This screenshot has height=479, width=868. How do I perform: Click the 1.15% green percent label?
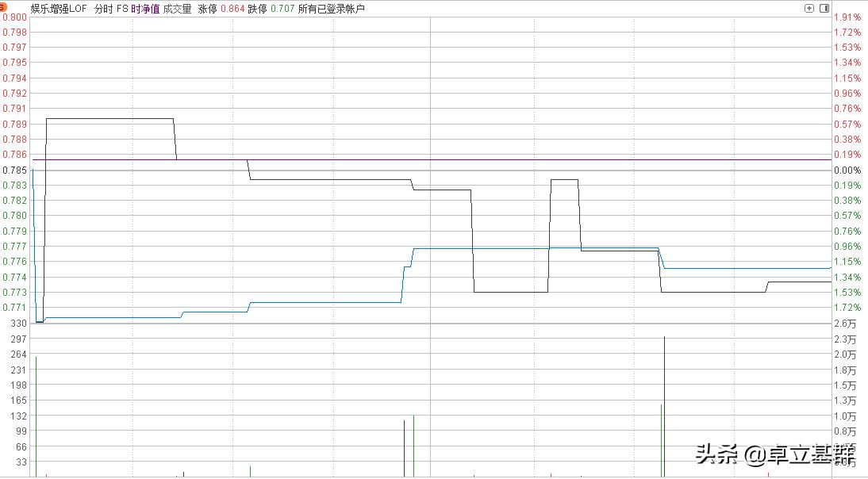click(x=847, y=262)
